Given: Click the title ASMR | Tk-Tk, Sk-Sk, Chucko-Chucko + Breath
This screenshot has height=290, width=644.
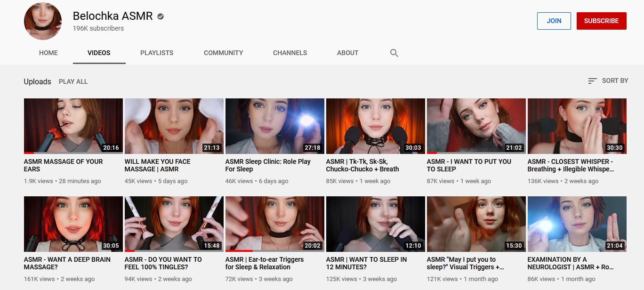Looking at the screenshot, I should (x=362, y=165).
